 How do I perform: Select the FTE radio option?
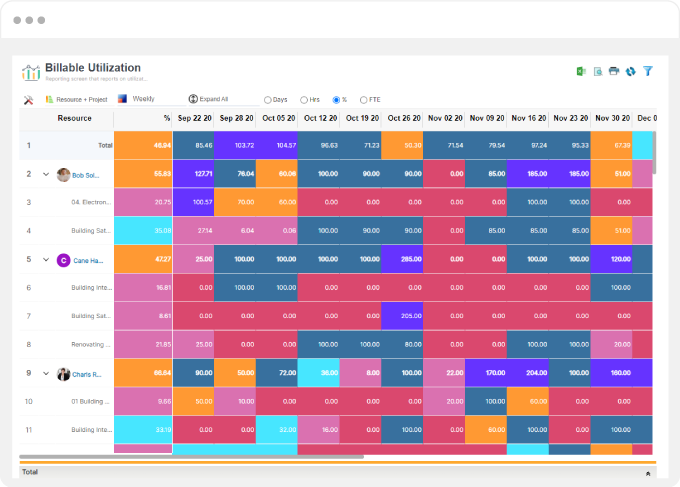pyautogui.click(x=363, y=100)
